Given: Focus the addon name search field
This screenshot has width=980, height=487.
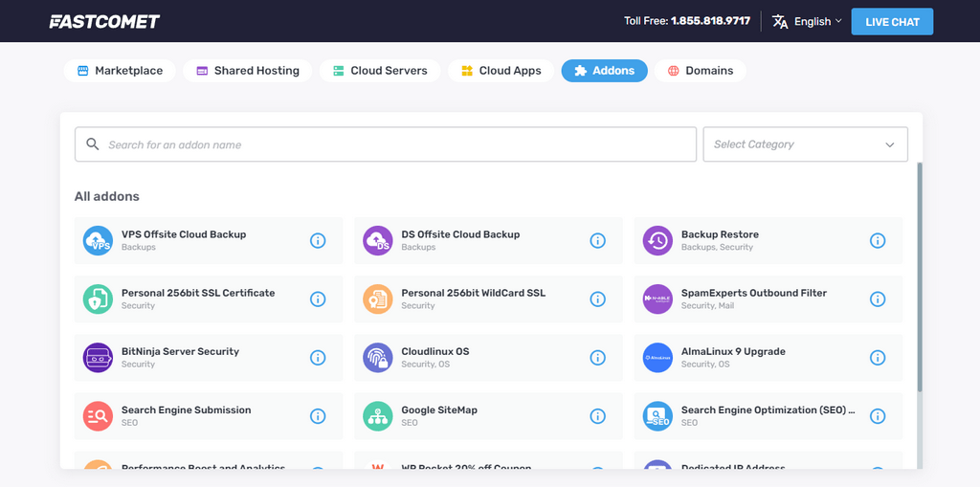Looking at the screenshot, I should point(397,144).
